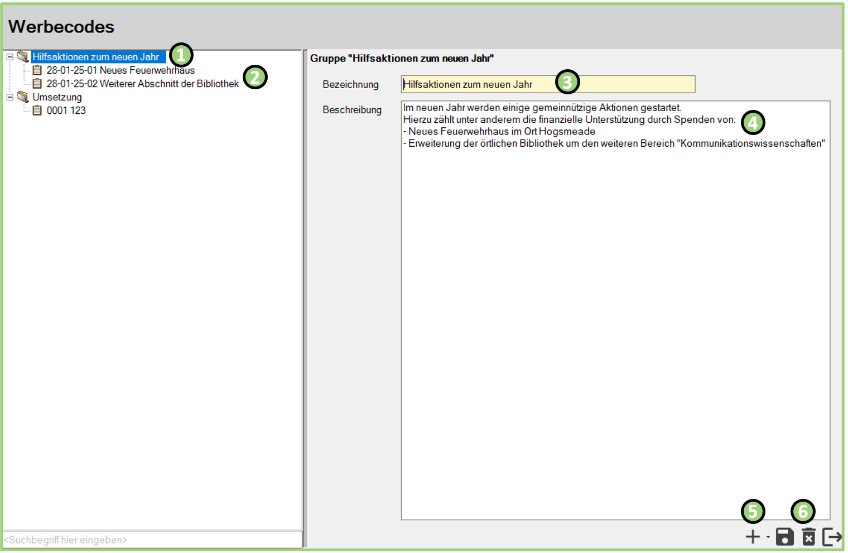Viewport: 848px width, 553px height.
Task: Click the delete trash icon
Action: (809, 537)
